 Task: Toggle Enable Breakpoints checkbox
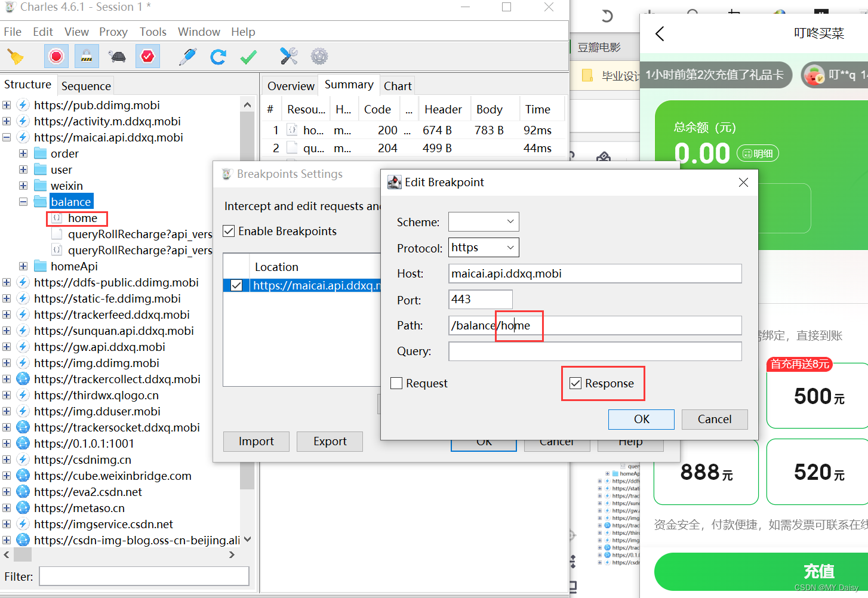click(x=229, y=231)
